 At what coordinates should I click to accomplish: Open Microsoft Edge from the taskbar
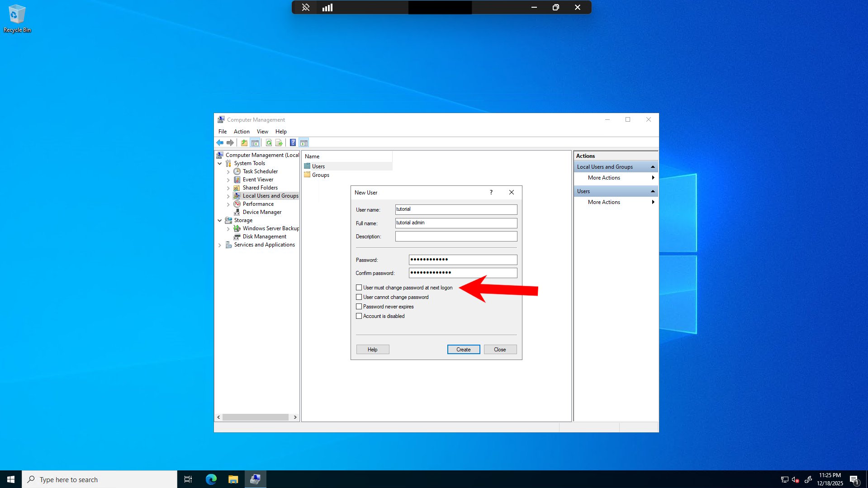point(211,479)
